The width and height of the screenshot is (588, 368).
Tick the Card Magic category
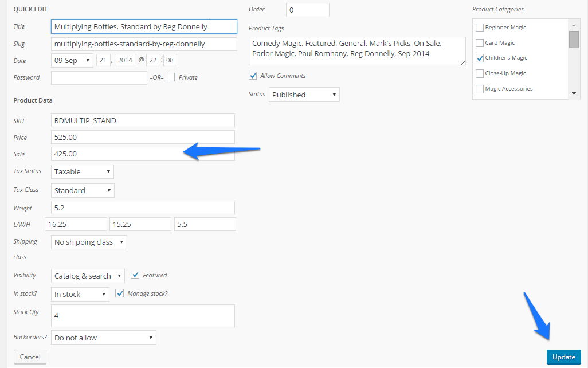coord(479,43)
